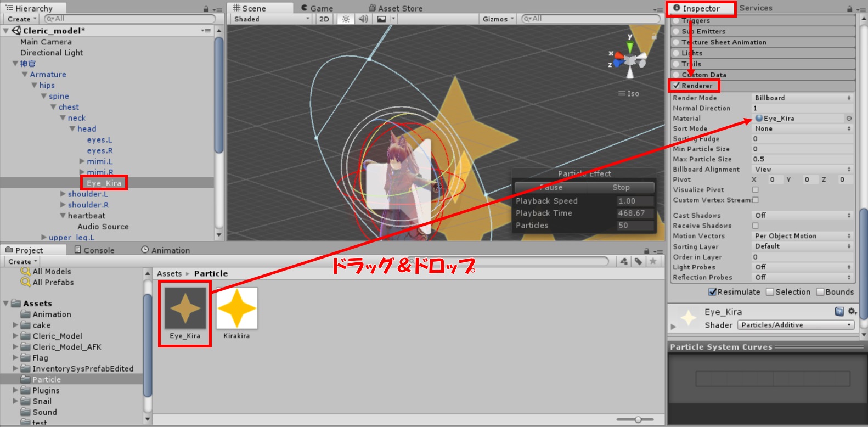
Task: Click the search by label tag icon
Action: pos(638,261)
